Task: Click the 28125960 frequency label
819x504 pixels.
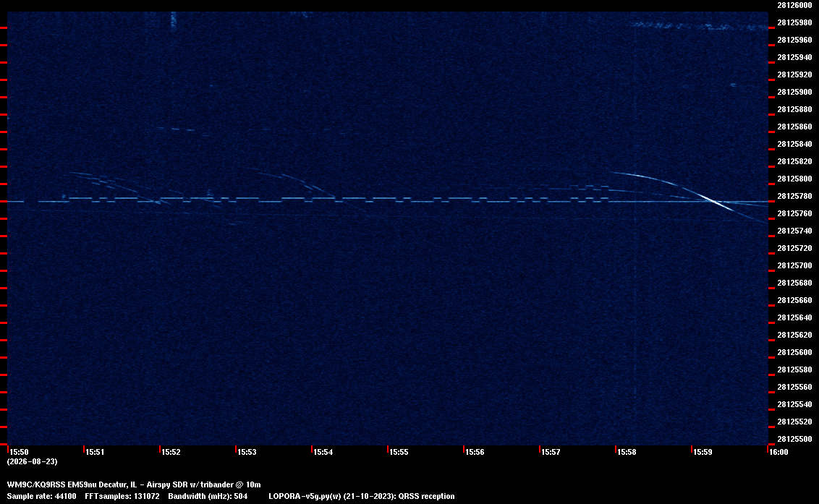Action: coord(794,40)
